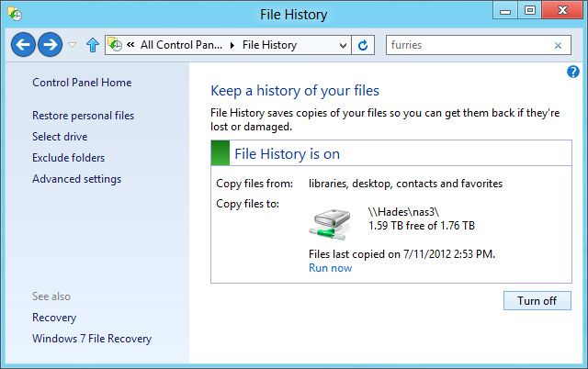588x369 pixels.
Task: Open Recovery under See also
Action: click(x=54, y=318)
